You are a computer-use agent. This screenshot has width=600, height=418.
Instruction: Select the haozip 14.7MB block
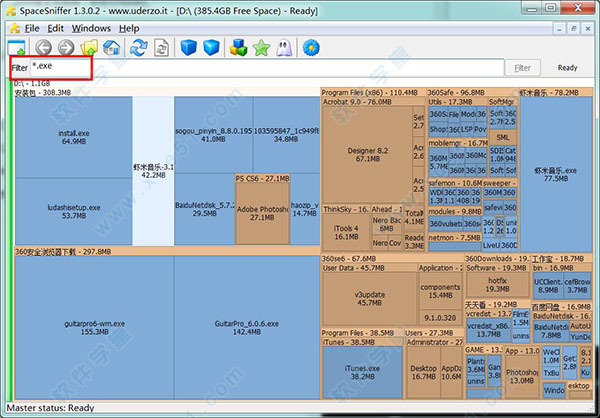pos(305,209)
